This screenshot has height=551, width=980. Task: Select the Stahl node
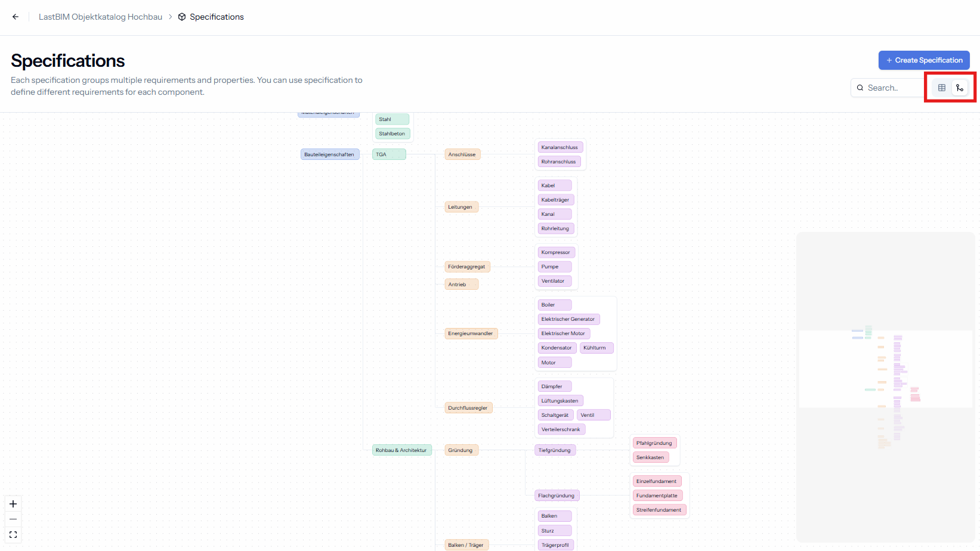[392, 119]
